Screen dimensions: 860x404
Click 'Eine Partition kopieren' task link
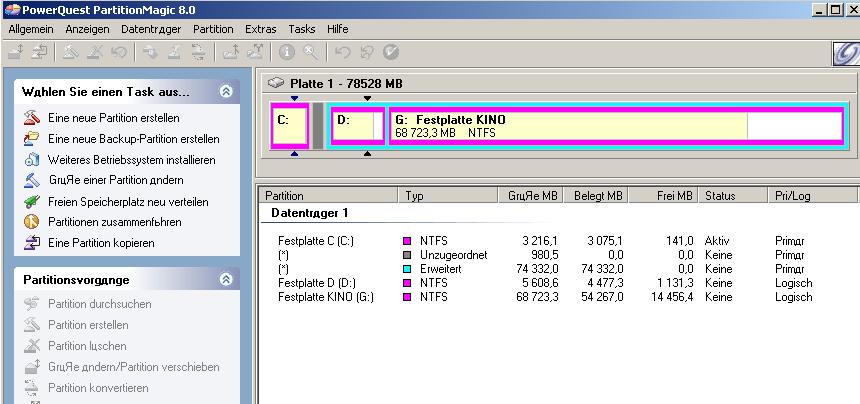click(x=101, y=243)
